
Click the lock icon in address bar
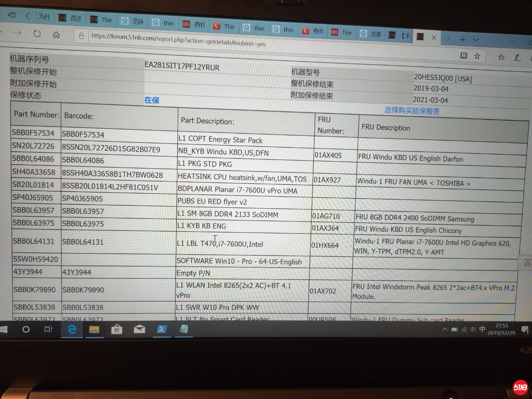81,36
